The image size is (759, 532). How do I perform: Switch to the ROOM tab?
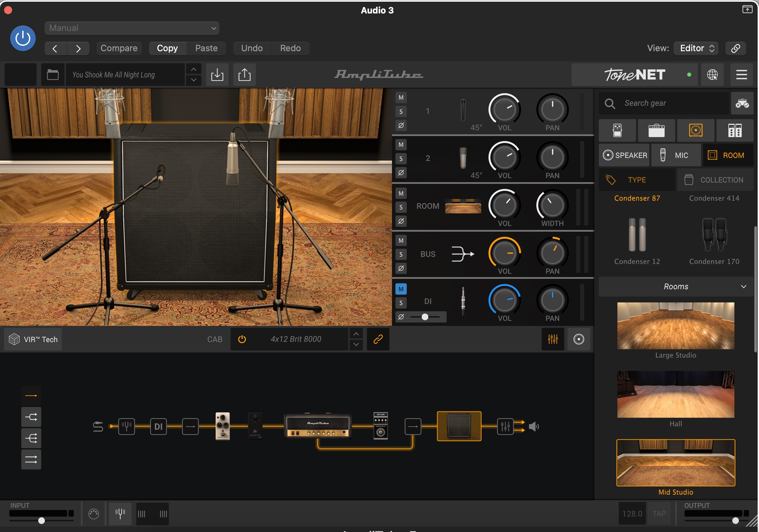[x=728, y=155]
